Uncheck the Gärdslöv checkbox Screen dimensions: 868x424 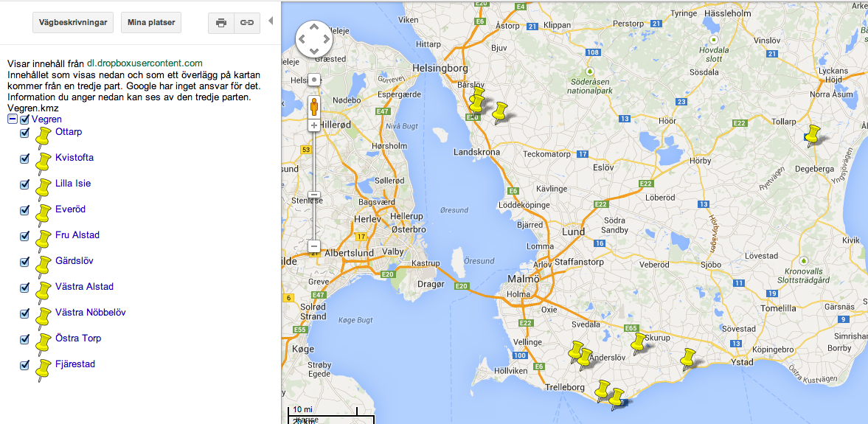[24, 262]
